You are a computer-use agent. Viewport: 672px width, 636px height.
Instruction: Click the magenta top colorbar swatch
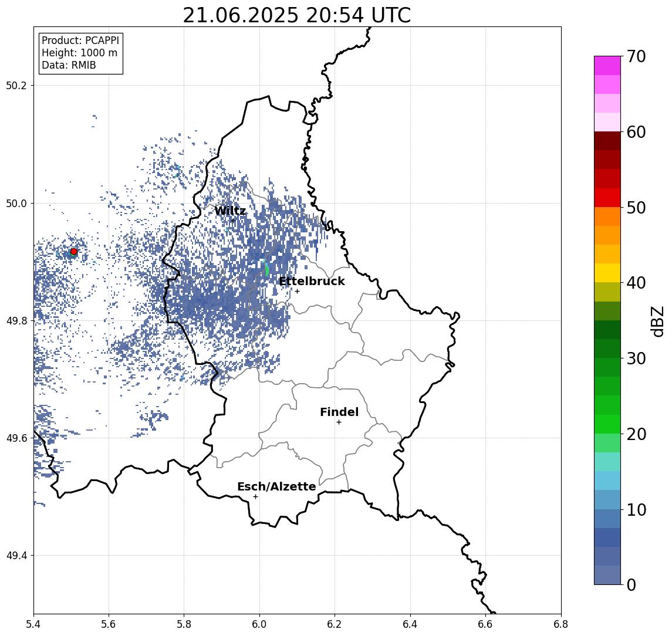pyautogui.click(x=607, y=65)
